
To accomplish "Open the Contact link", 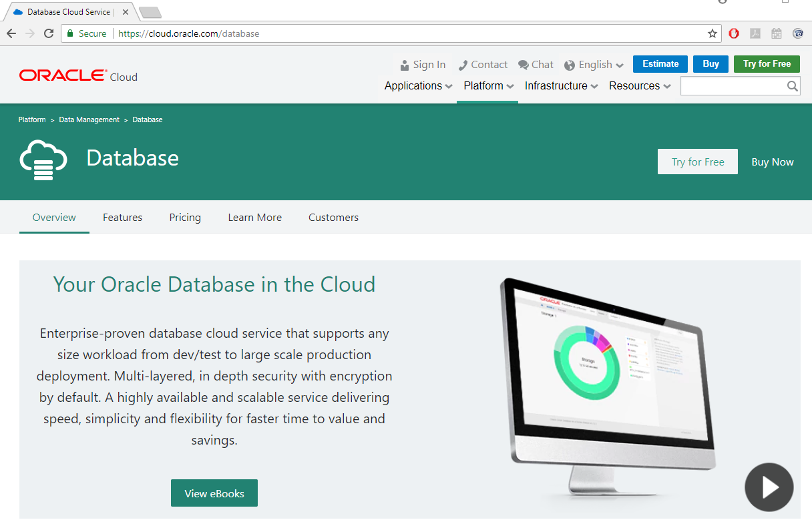I will pos(483,65).
